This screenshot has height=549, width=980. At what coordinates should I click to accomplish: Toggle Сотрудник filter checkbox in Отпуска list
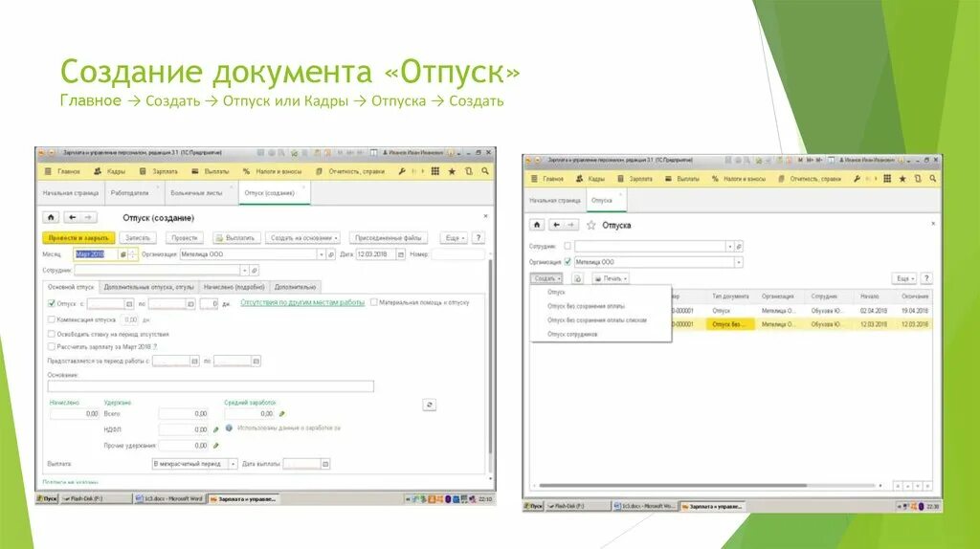[568, 246]
